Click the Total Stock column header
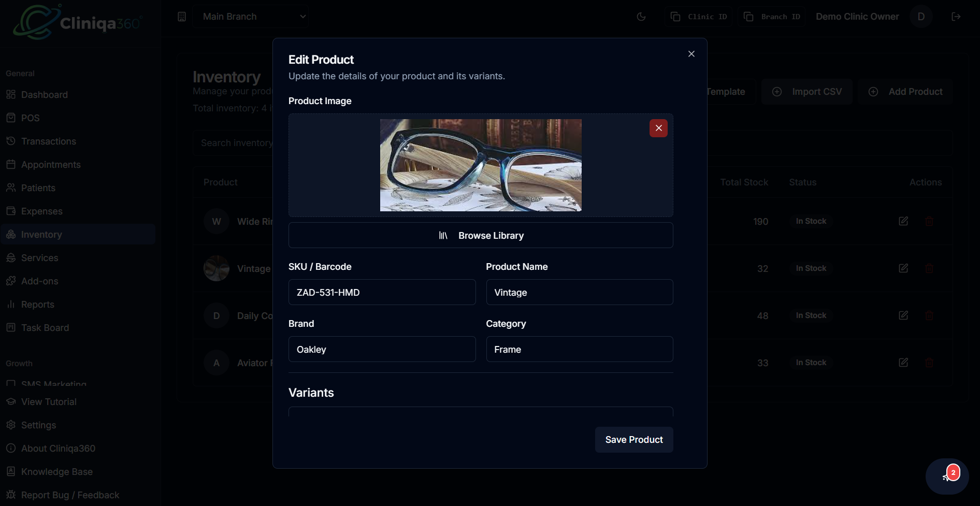980x506 pixels. [744, 182]
